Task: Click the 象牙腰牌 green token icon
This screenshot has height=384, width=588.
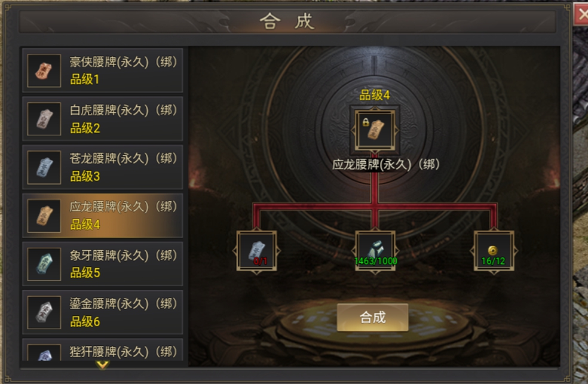Action: point(44,264)
